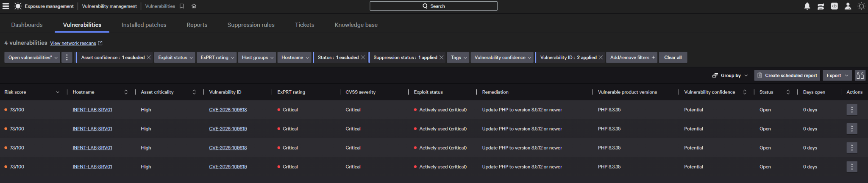Open Asset confidence 1 excluded chip
The image size is (868, 183).
113,57
